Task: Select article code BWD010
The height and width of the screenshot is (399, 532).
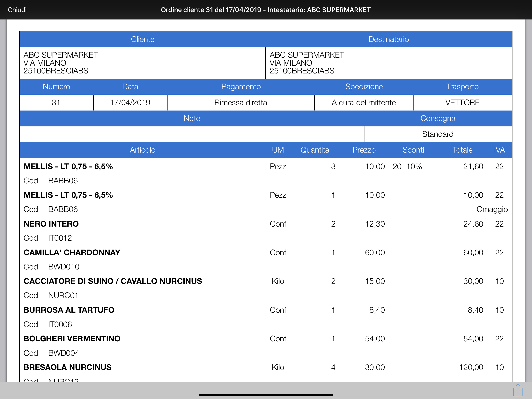Action: coord(64,267)
